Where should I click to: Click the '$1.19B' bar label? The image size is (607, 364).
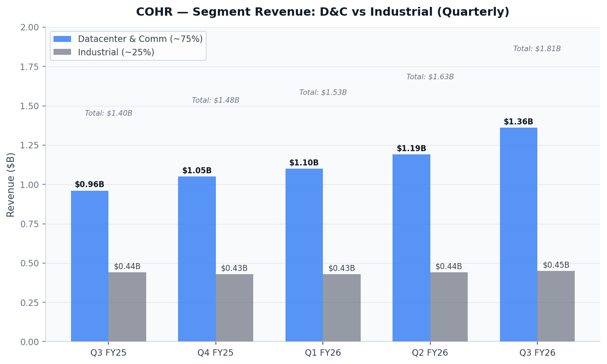(411, 149)
